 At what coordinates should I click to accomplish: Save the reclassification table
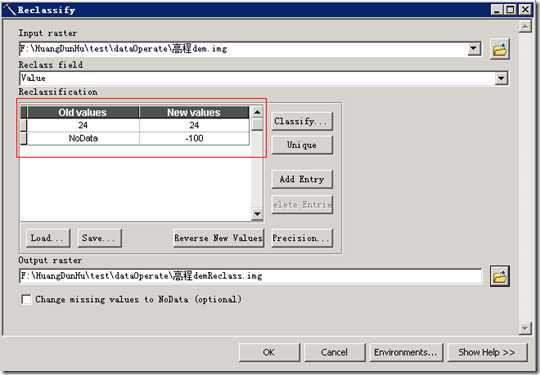[x=99, y=238]
